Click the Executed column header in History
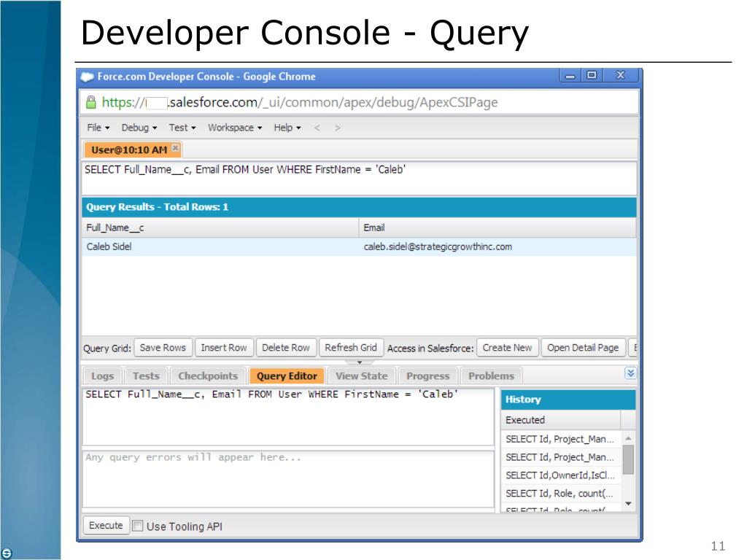This screenshot has width=747, height=560. pyautogui.click(x=561, y=420)
